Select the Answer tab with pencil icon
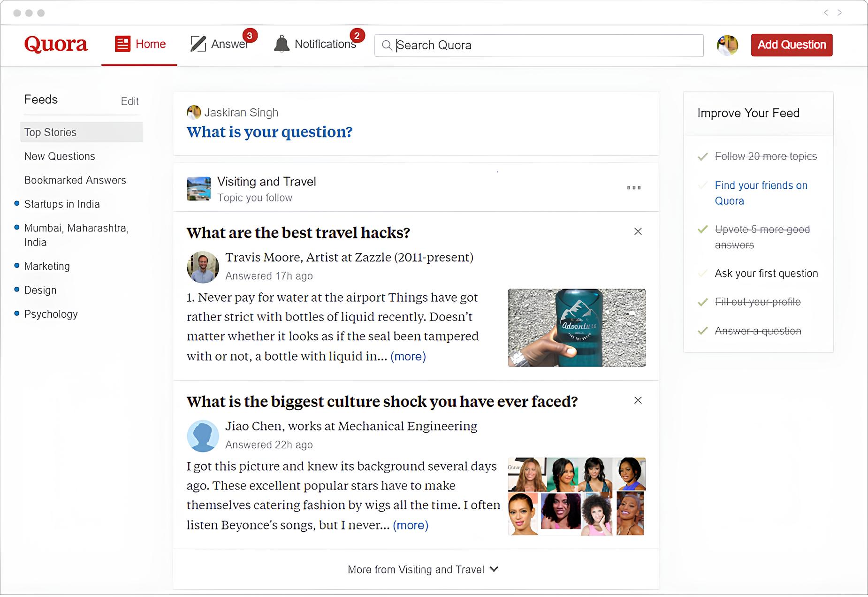The width and height of the screenshot is (868, 597). click(221, 44)
